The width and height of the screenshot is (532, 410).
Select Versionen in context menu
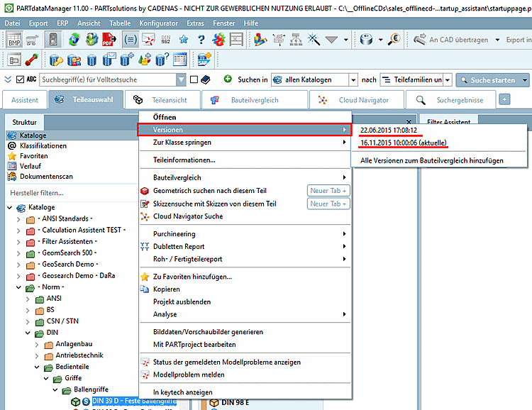[245, 130]
